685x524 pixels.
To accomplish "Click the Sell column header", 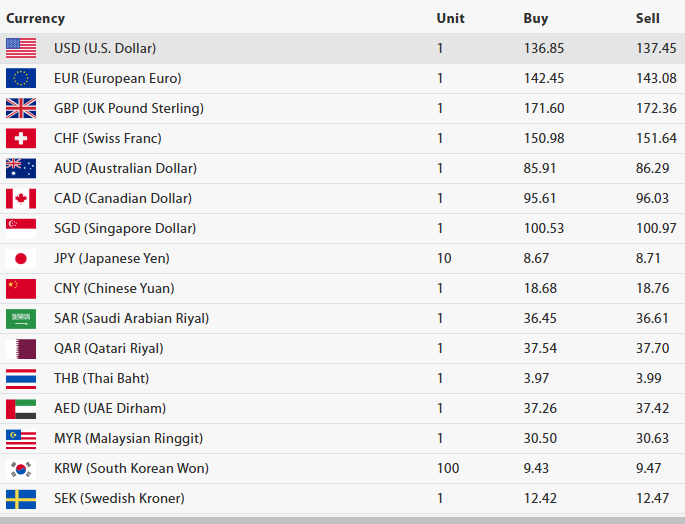I will (648, 18).
